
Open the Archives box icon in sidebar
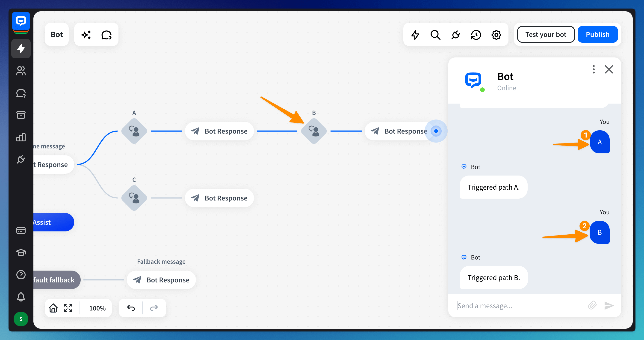click(21, 115)
